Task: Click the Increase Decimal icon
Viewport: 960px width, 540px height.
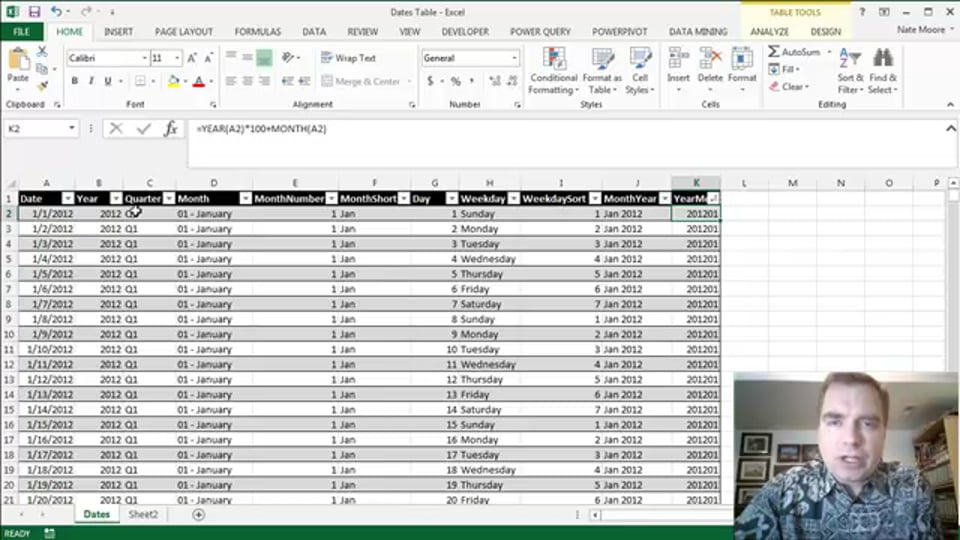Action: (x=495, y=81)
